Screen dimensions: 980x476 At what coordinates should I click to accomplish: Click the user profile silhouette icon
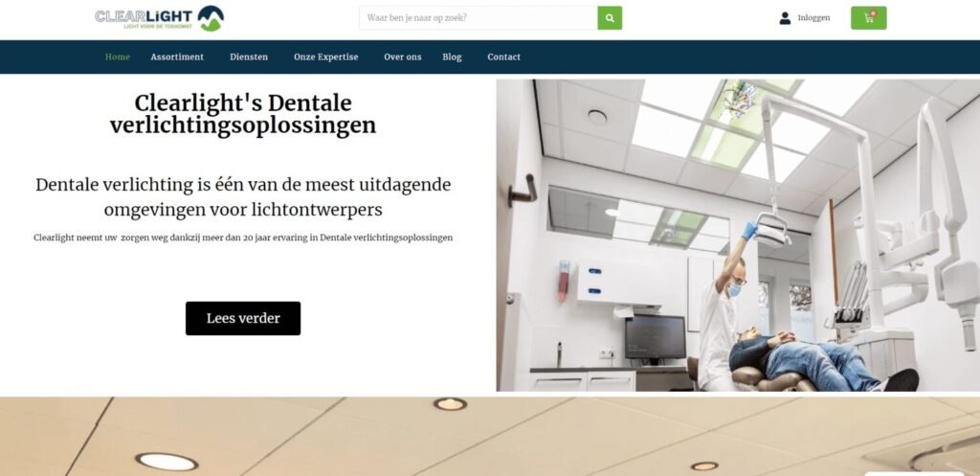coord(785,18)
